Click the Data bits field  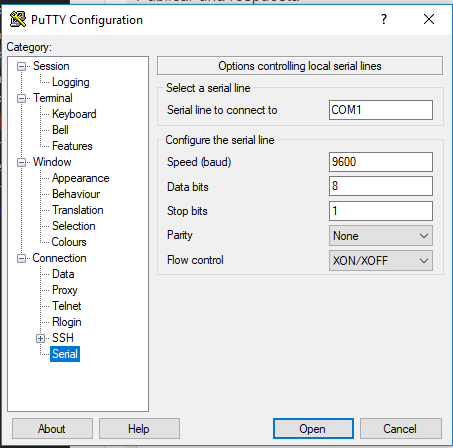tap(381, 186)
